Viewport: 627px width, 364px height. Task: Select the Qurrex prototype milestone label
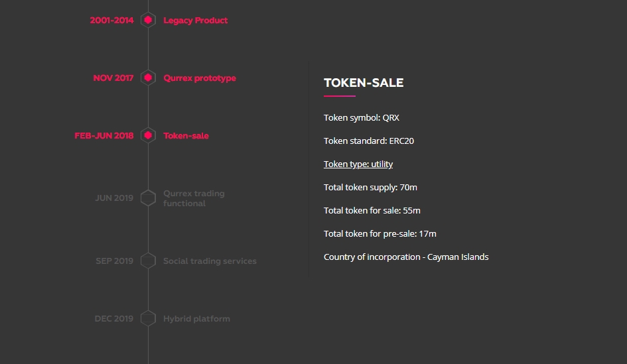[199, 78]
